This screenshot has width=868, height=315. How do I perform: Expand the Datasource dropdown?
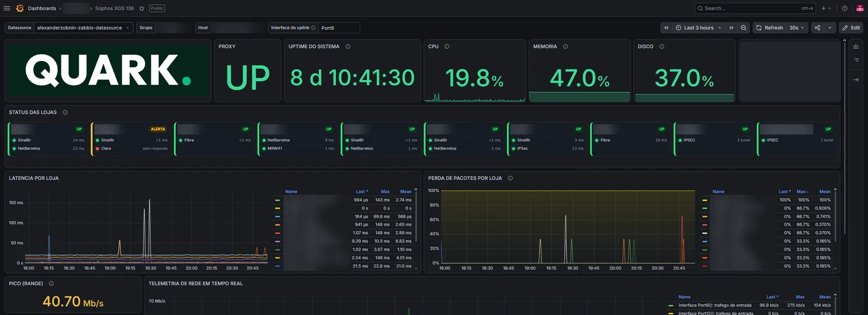(x=83, y=28)
